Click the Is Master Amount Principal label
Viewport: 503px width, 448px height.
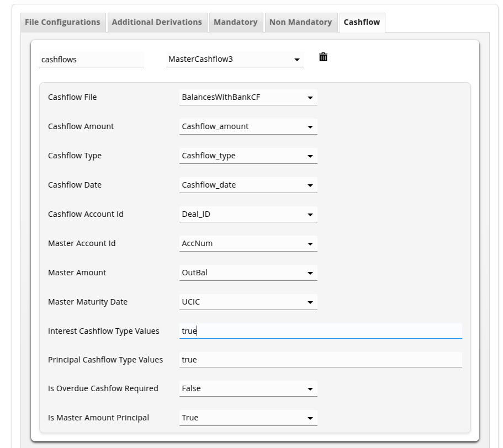coord(98,418)
